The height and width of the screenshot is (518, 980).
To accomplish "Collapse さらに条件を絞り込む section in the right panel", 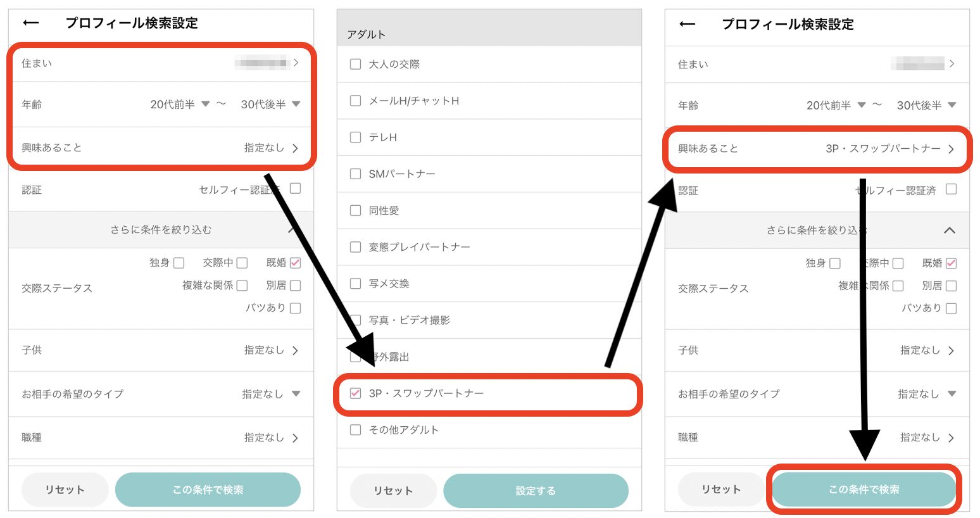I will (949, 231).
